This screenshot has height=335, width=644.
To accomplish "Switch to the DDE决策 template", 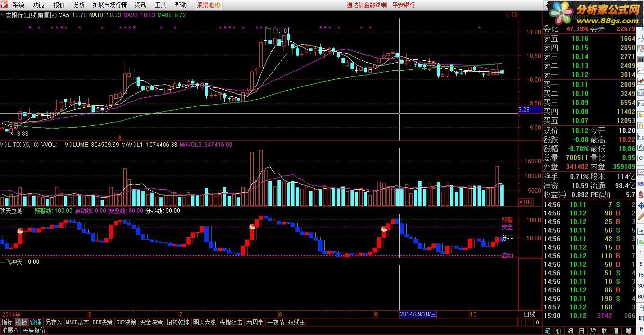I will pos(103,322).
